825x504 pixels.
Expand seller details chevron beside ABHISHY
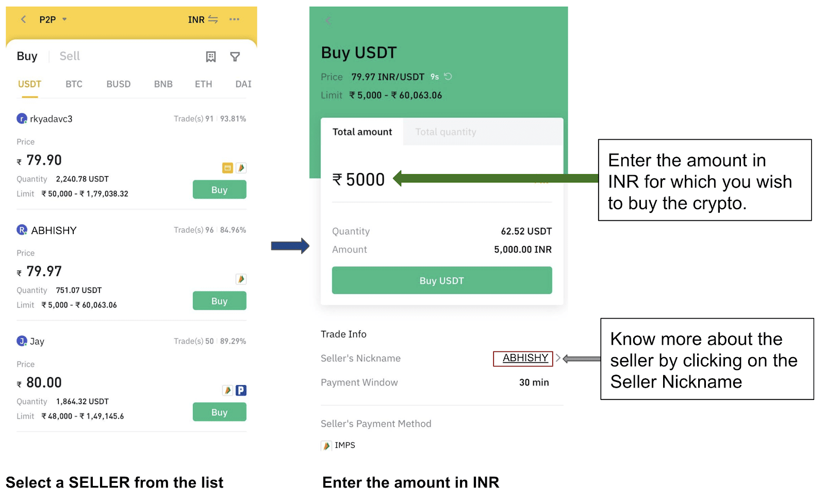click(558, 358)
